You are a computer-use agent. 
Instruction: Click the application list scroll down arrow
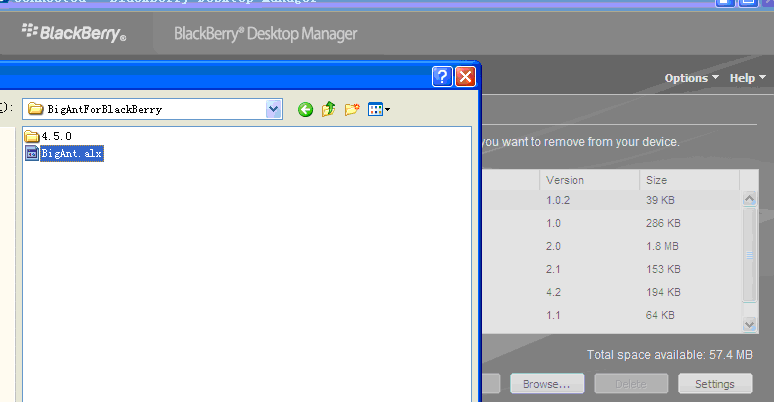pos(749,324)
